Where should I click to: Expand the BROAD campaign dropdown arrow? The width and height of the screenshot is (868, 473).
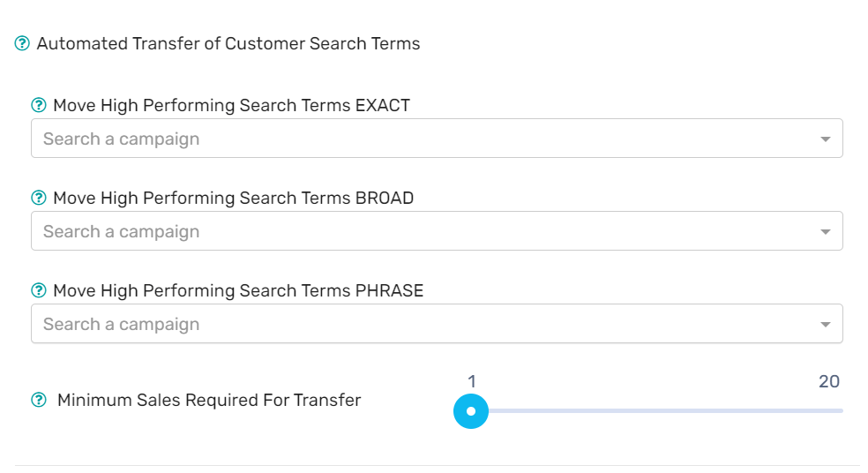point(825,231)
